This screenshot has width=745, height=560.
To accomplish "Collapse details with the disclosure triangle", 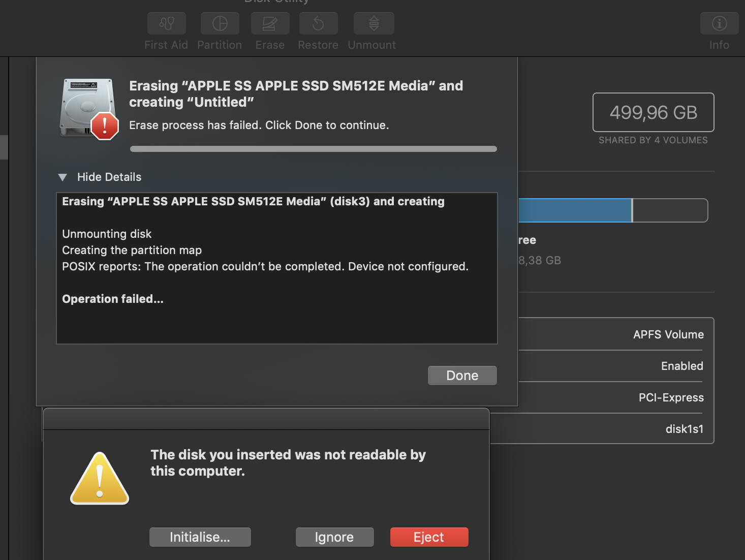I will (x=63, y=177).
